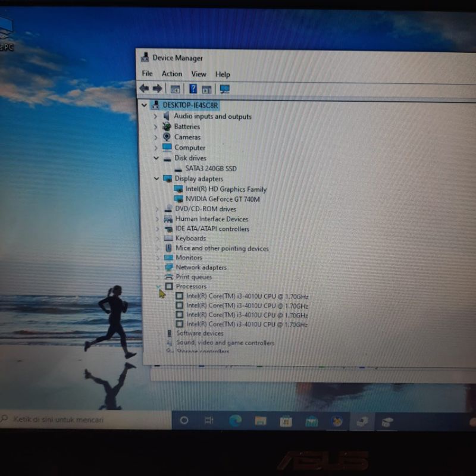Collapse the Disk drives category

coord(156,158)
